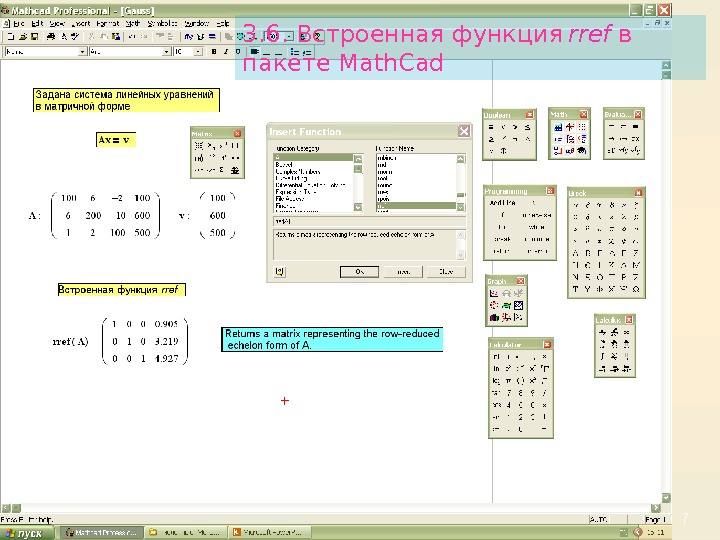Select highlighted rref in Function Name list
This screenshot has height=540, width=720.
point(416,206)
